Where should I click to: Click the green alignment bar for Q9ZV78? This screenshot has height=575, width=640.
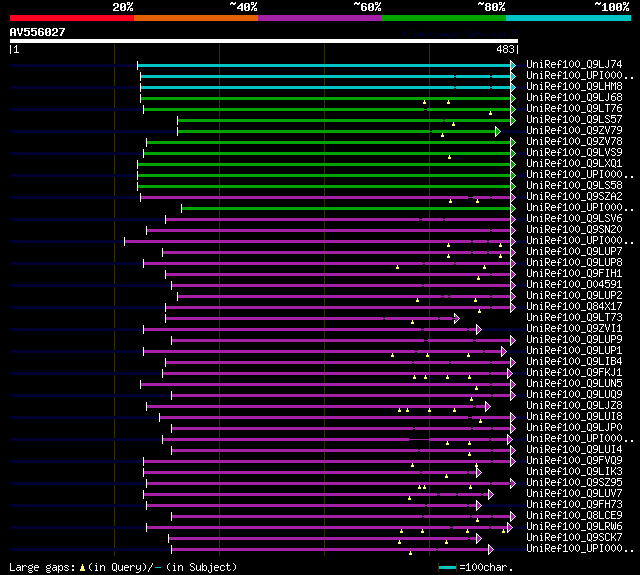(329, 142)
